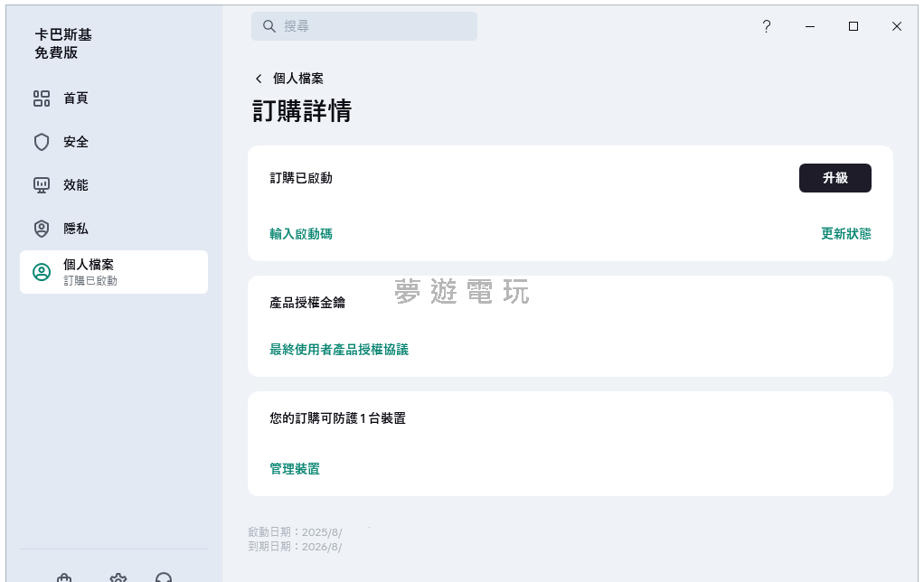Switch to the 安全 menu item
Image resolution: width=924 pixels, height=582 pixels.
pyautogui.click(x=114, y=142)
